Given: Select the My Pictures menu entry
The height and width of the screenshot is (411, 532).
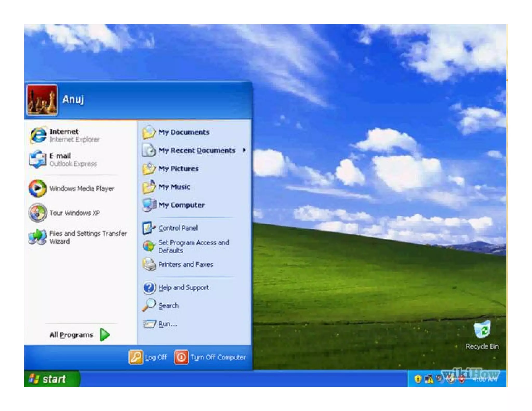Looking at the screenshot, I should pyautogui.click(x=178, y=169).
